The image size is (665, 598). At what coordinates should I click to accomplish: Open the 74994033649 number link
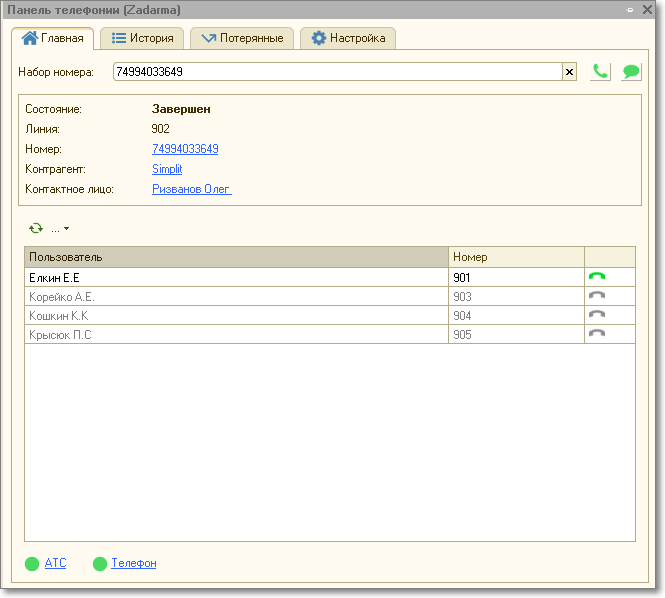coord(185,149)
